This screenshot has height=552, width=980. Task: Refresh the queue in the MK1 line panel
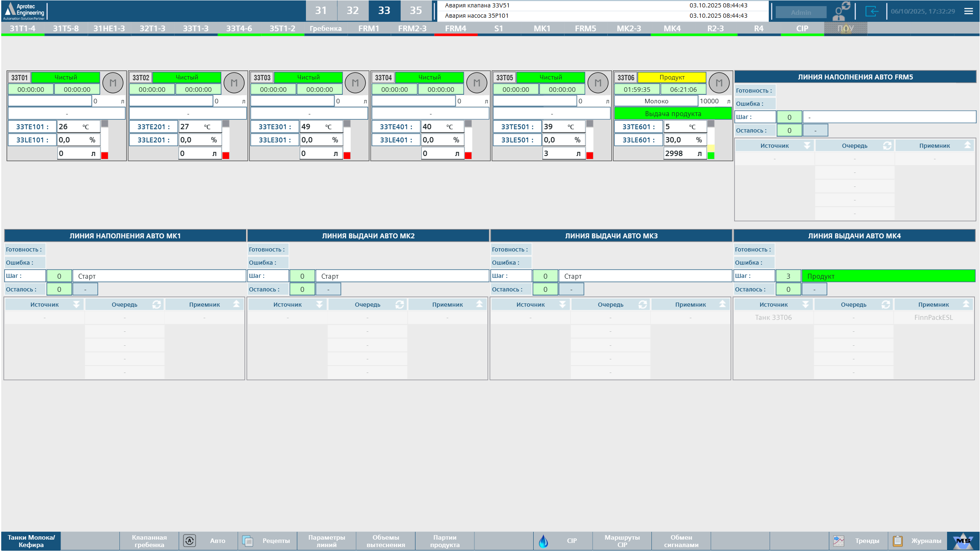click(x=156, y=305)
